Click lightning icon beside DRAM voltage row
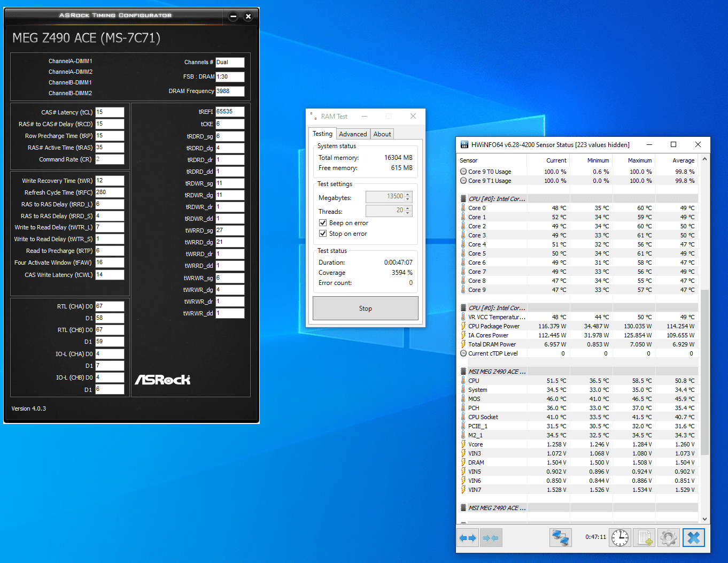Image resolution: width=728 pixels, height=563 pixels. click(463, 462)
